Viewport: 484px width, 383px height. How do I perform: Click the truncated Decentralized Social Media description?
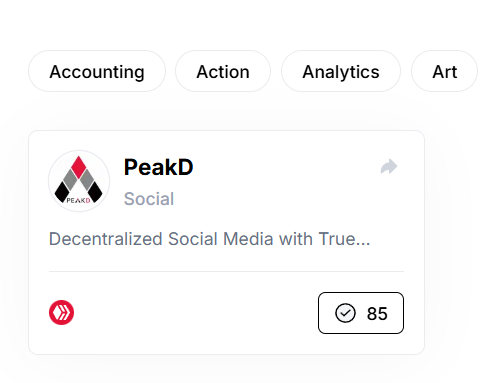click(210, 239)
